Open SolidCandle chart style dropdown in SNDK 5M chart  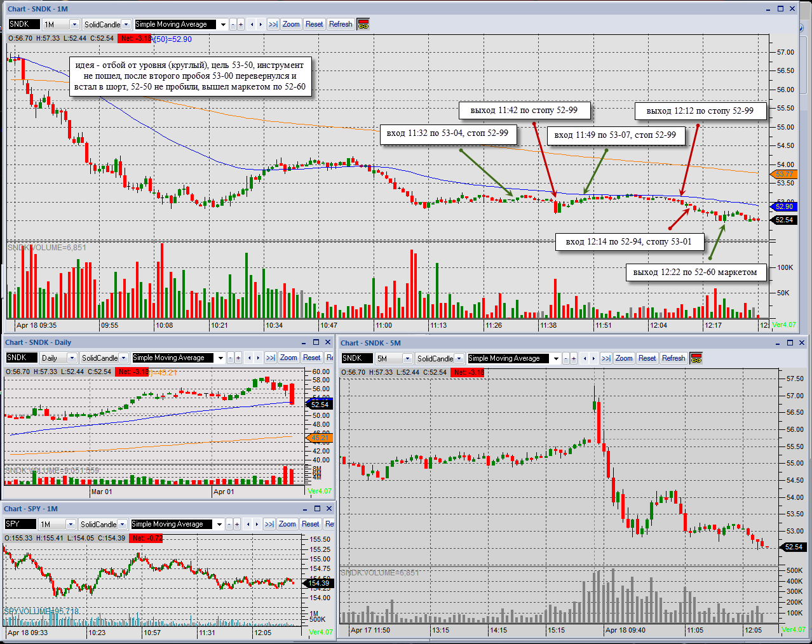(x=459, y=358)
